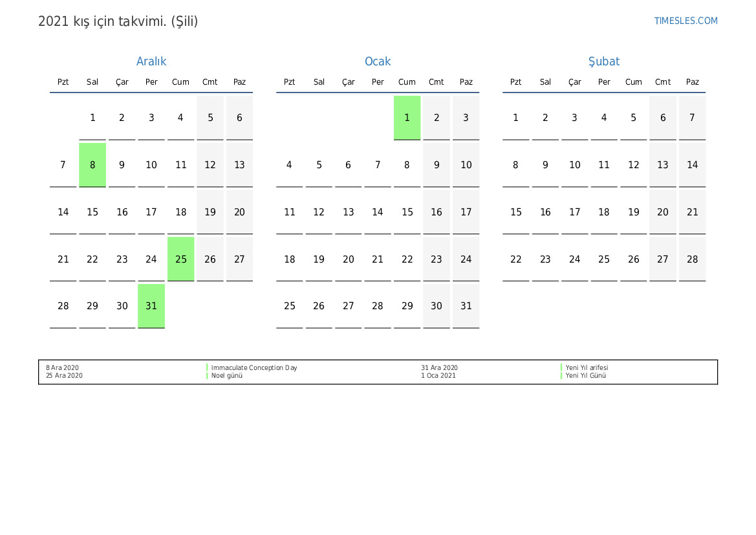Select highlighted 25 in Aralık
Screen dimensions: 756x535
[181, 259]
